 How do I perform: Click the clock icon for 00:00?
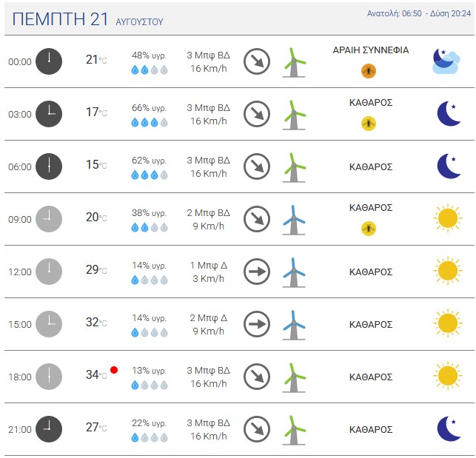49,61
